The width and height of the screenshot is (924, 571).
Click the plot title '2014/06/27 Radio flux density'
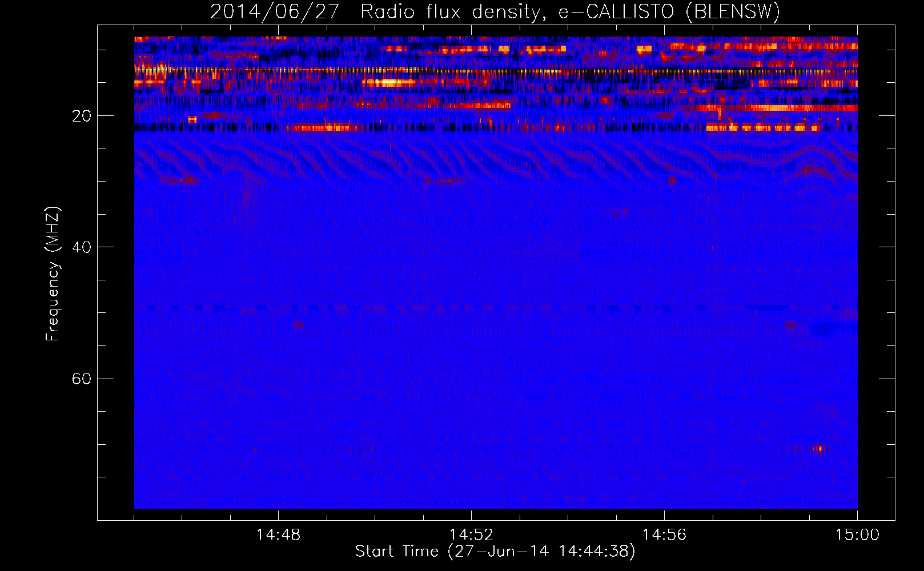[495, 12]
